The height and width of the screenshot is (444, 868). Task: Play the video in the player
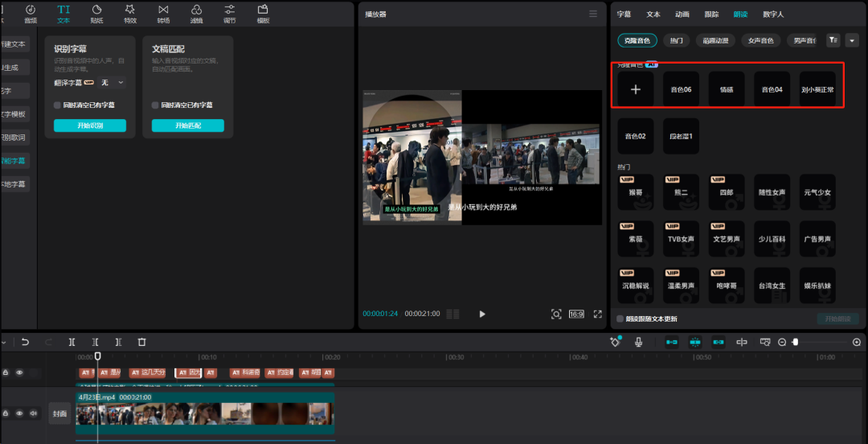pos(481,314)
